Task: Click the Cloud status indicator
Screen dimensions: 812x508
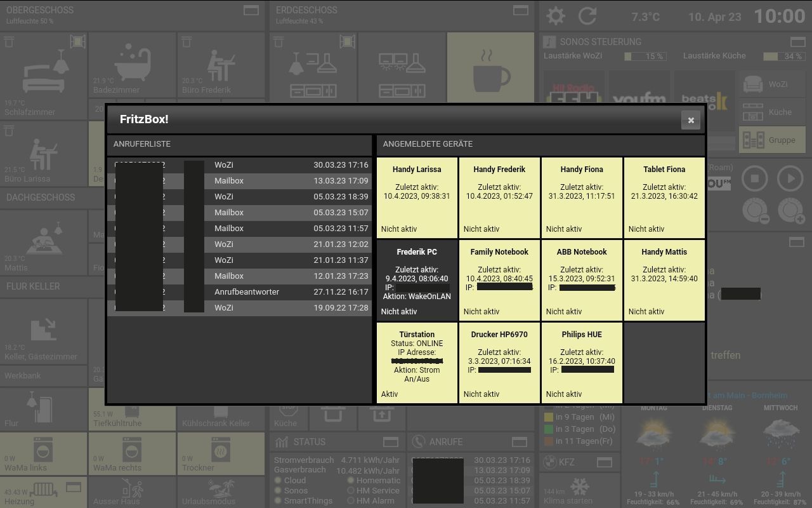Action: tap(278, 481)
